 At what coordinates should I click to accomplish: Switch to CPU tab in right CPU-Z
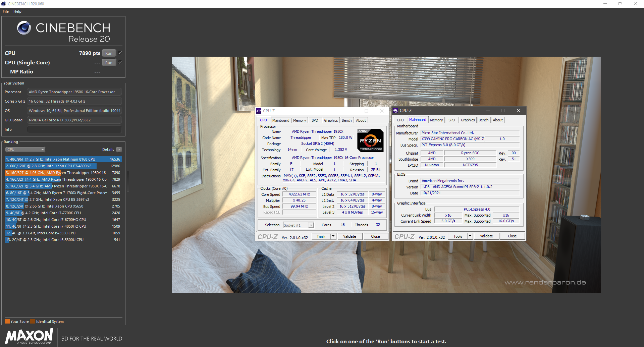400,120
